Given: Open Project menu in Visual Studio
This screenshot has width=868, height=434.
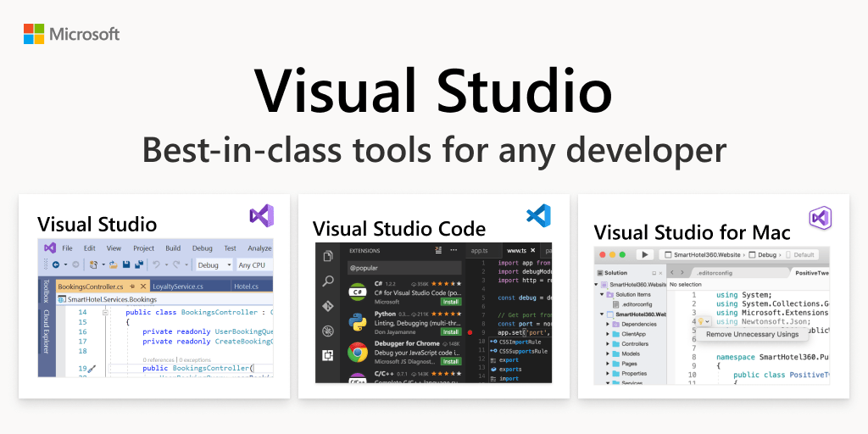Looking at the screenshot, I should 144,248.
